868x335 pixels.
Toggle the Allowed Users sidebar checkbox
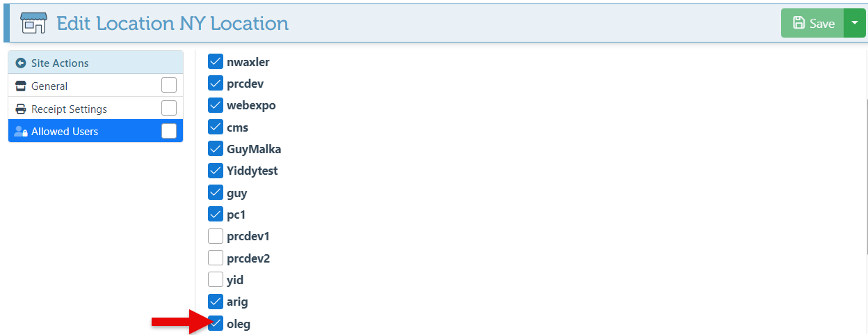click(169, 131)
